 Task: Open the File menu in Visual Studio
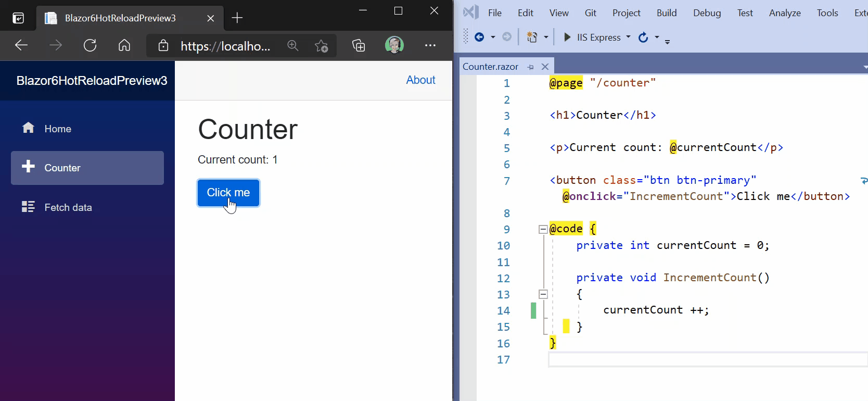495,13
